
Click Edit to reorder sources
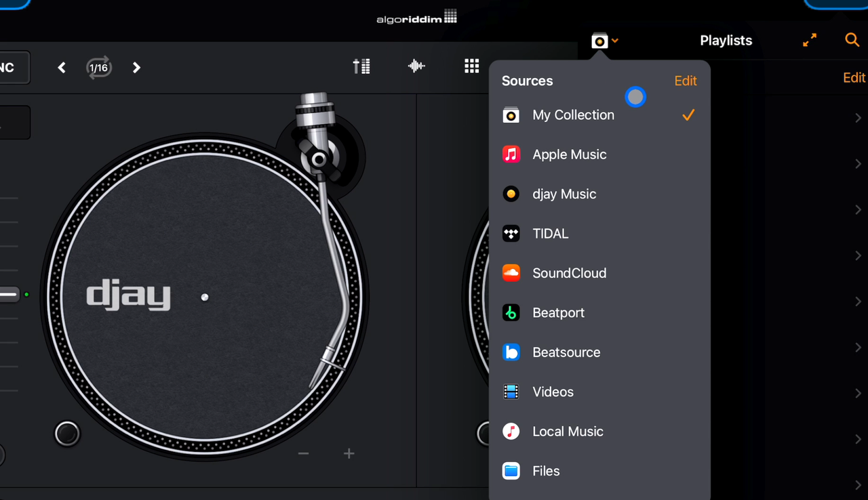(685, 81)
